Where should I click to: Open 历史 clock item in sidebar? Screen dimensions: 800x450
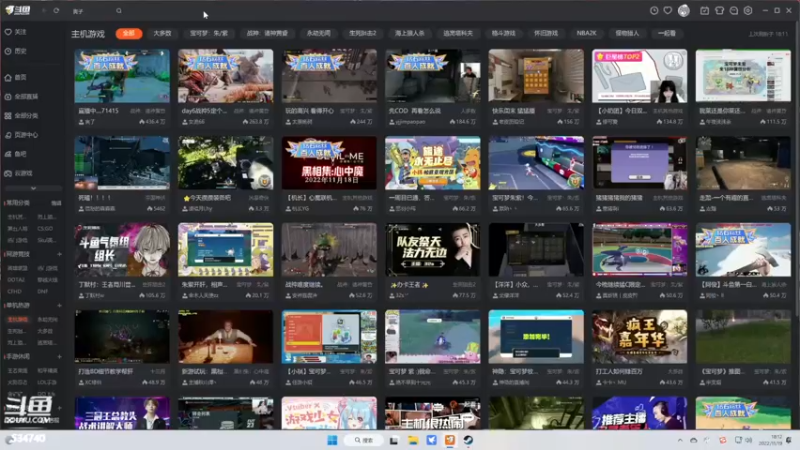point(16,51)
